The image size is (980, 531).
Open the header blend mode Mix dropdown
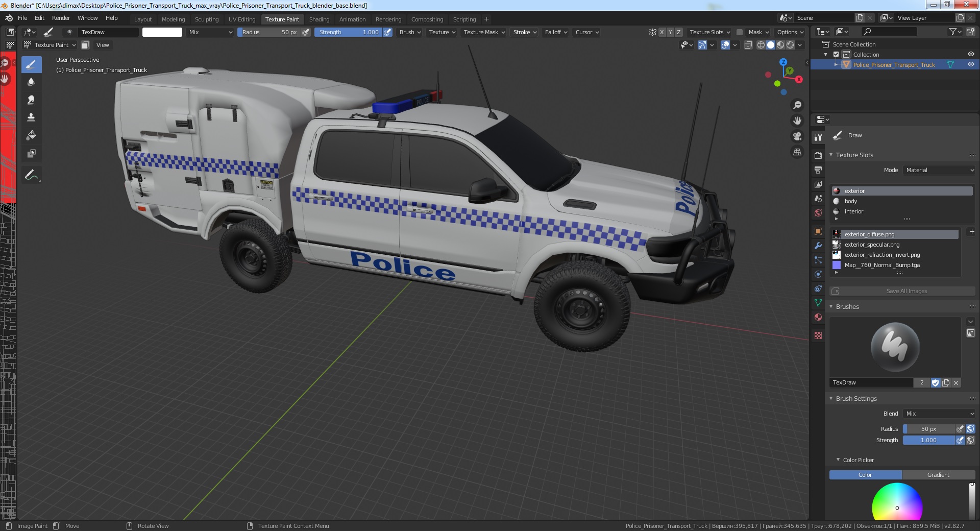point(210,32)
